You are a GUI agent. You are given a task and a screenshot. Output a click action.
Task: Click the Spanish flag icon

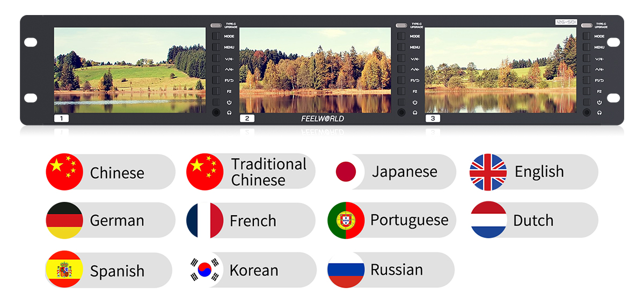64,269
